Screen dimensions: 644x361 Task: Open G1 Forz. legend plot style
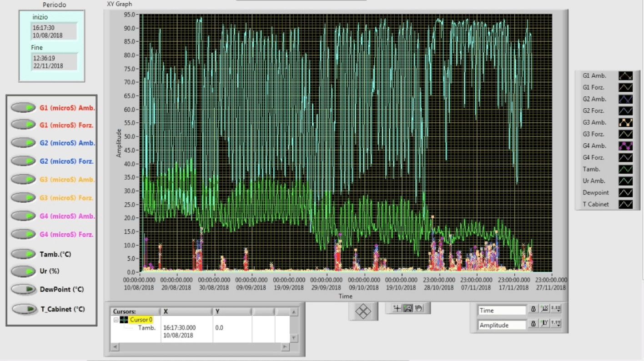[625, 87]
